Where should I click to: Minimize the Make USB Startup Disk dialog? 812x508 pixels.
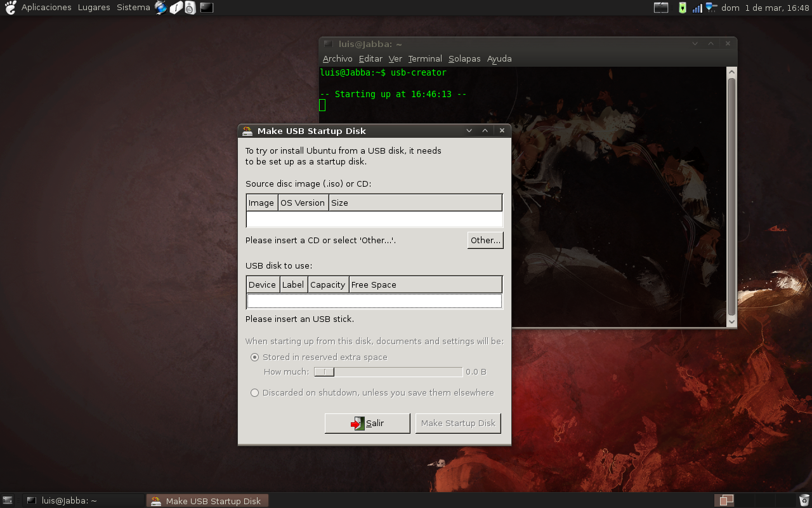[469, 131]
